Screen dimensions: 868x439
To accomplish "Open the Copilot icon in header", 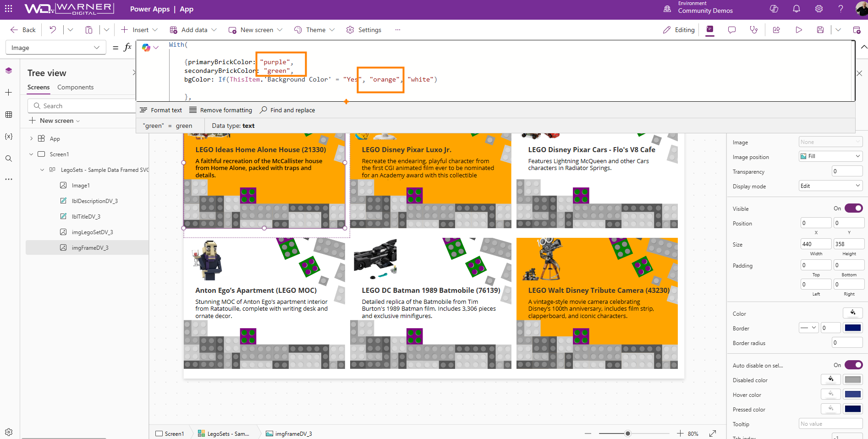I will (774, 9).
